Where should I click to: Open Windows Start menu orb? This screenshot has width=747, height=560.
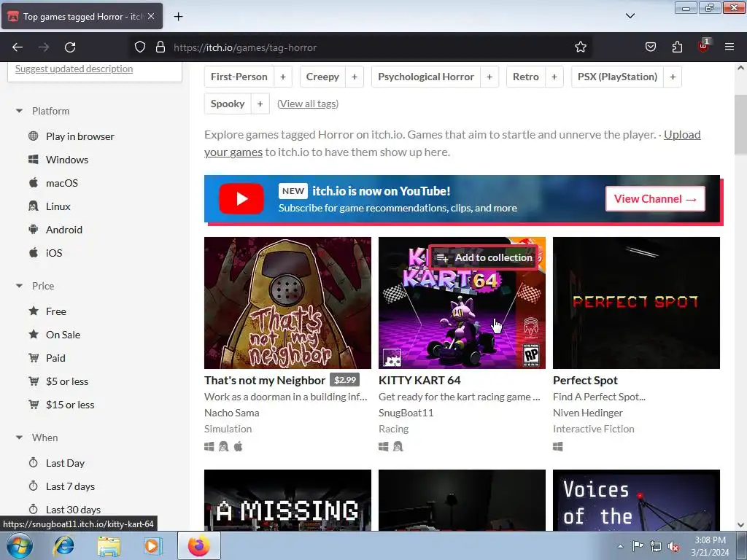[19, 545]
